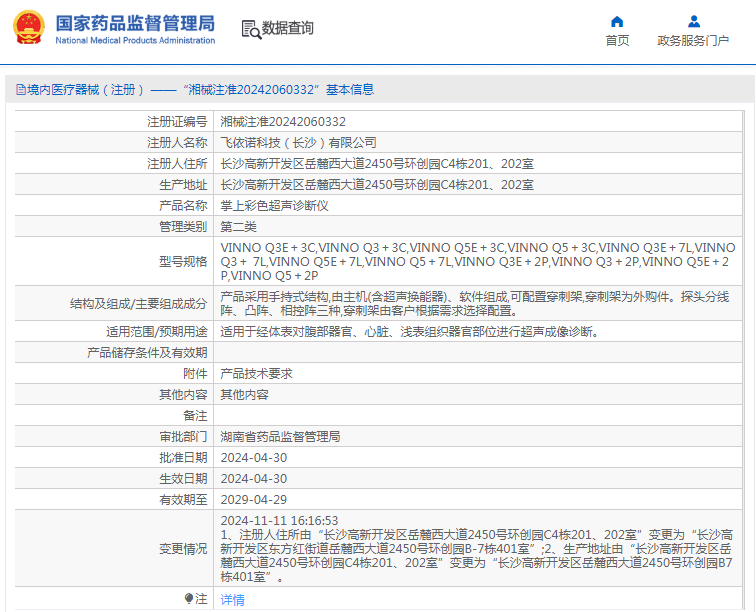Open the 政务服务门户 link
This screenshot has height=612, width=756.
click(x=693, y=41)
